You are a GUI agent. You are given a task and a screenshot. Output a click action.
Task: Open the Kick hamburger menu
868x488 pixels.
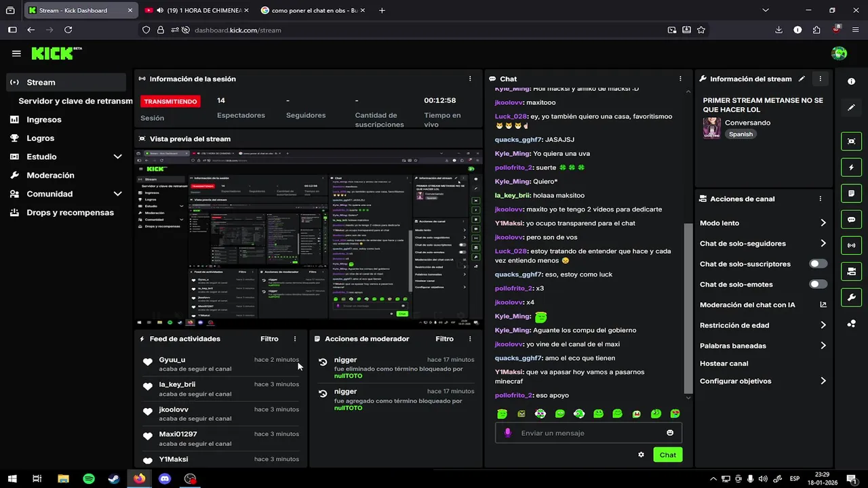16,54
